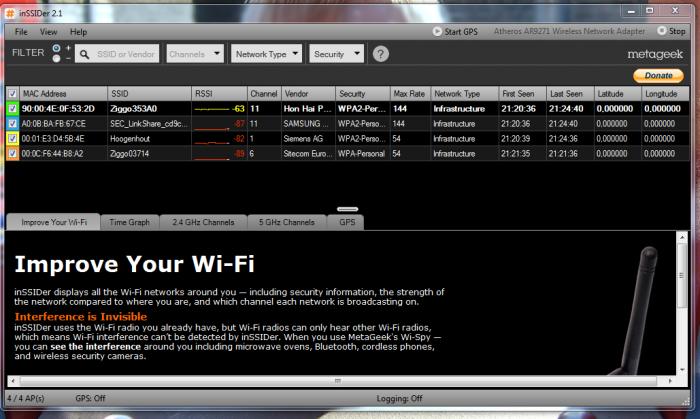Click the Logging: Off status bar entry
Viewport: 700px width, 419px height.
[x=399, y=398]
